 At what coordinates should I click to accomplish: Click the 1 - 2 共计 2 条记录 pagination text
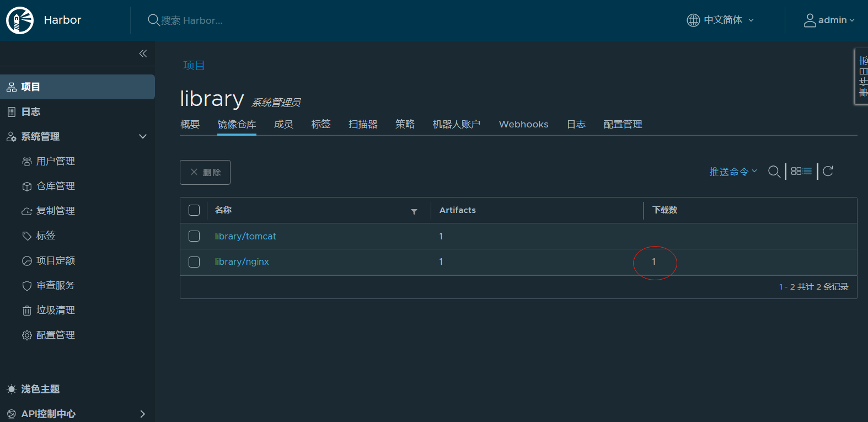814,287
